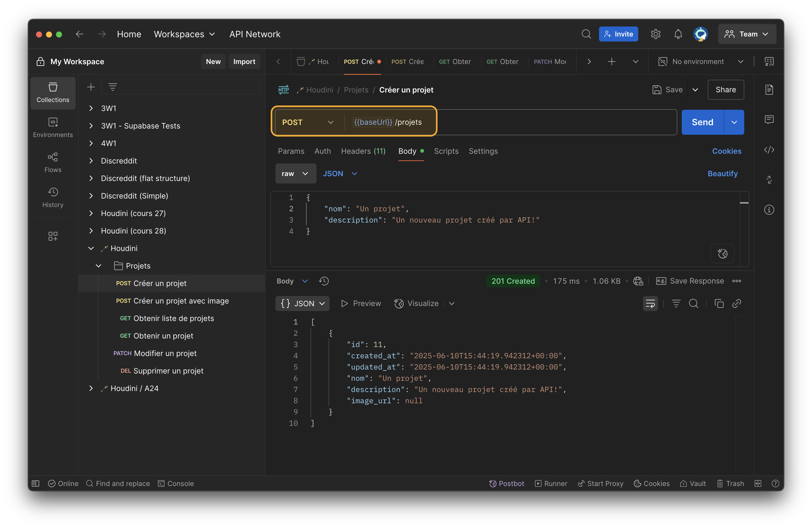812x528 pixels.
Task: Open the configure workspace sidebar grid icon
Action: pyautogui.click(x=53, y=236)
